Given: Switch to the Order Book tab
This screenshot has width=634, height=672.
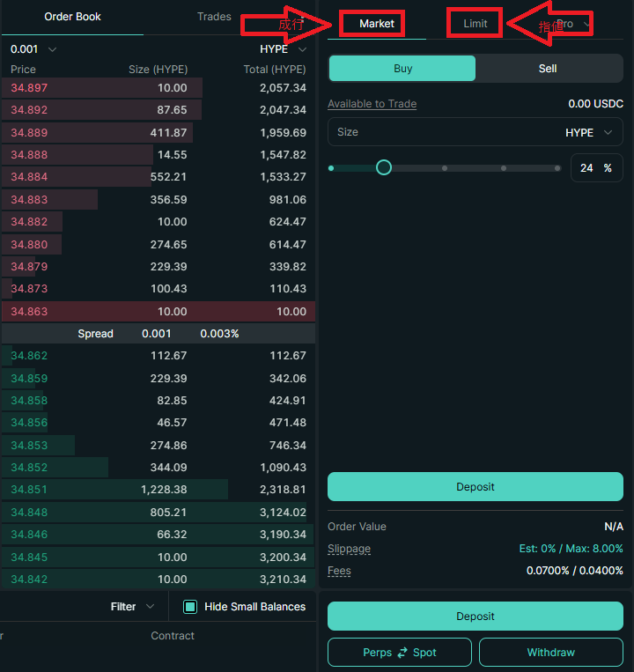Looking at the screenshot, I should tap(72, 17).
